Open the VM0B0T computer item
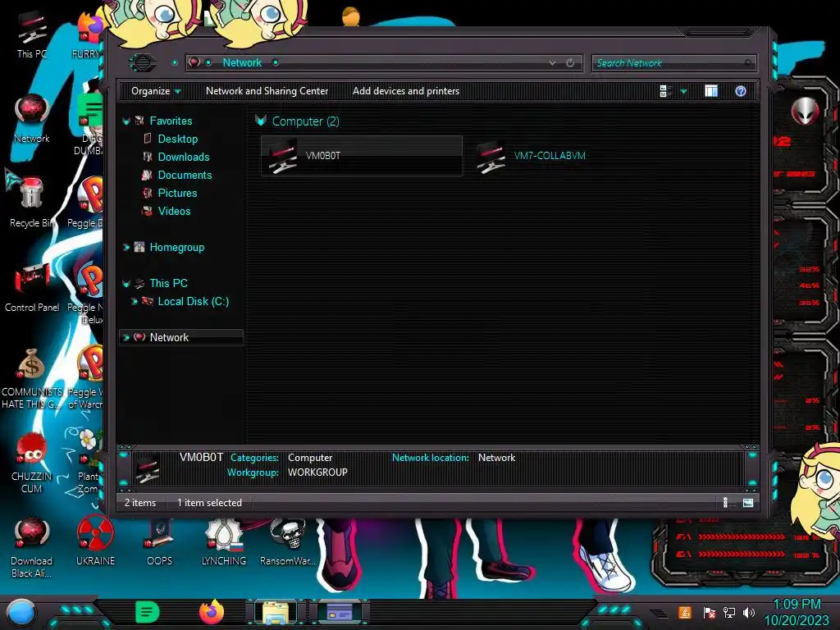Screen dimensions: 840x630 (x=362, y=155)
